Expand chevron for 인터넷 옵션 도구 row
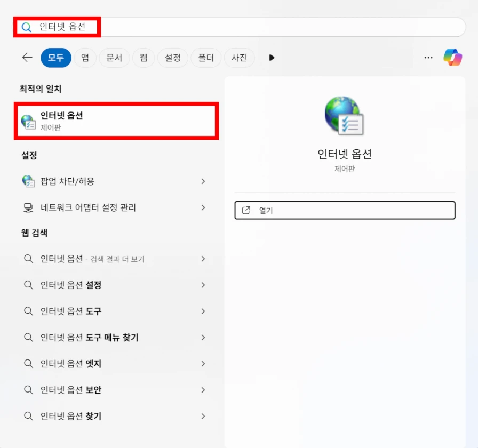Image resolution: width=478 pixels, height=448 pixels. coord(203,311)
